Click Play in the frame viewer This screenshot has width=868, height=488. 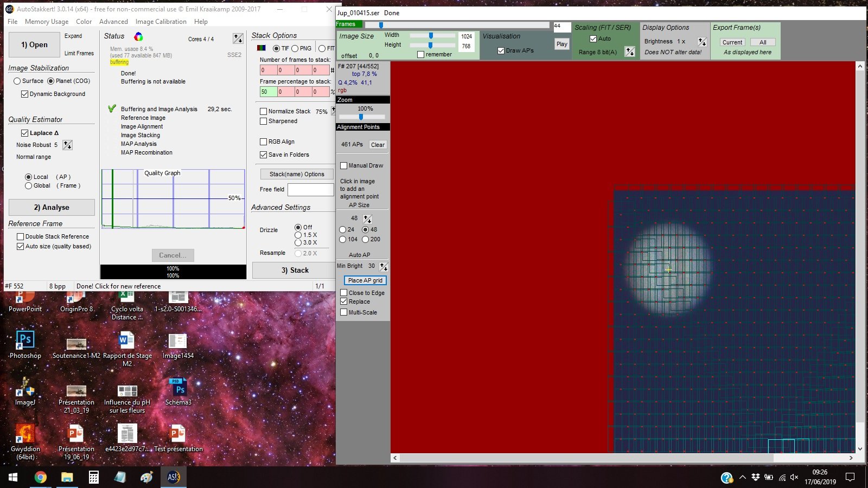[561, 44]
